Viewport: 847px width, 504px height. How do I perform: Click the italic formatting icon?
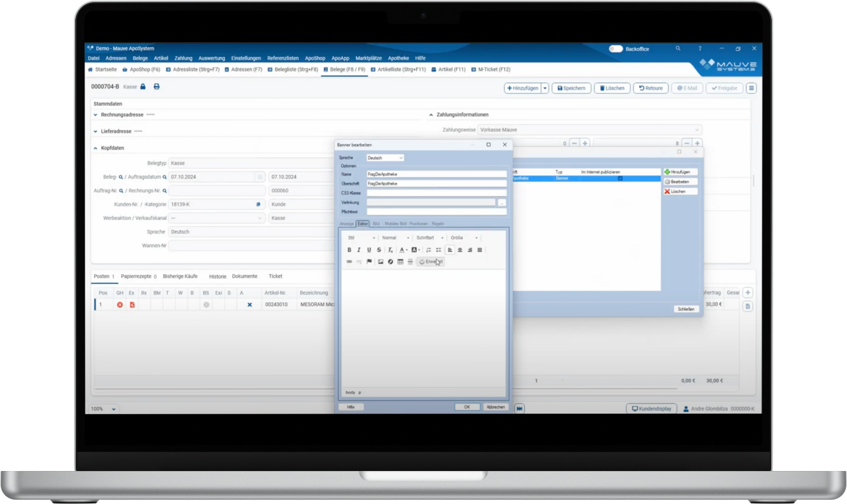(359, 250)
